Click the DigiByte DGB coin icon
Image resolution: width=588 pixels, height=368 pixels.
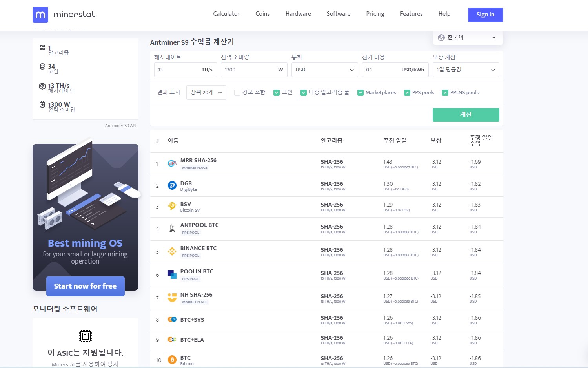click(x=172, y=185)
